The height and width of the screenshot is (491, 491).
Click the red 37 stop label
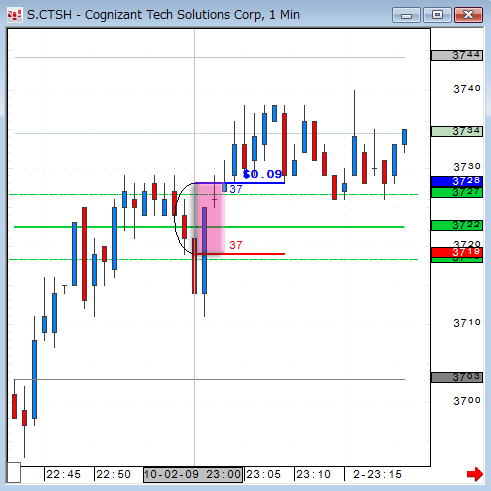coord(236,245)
